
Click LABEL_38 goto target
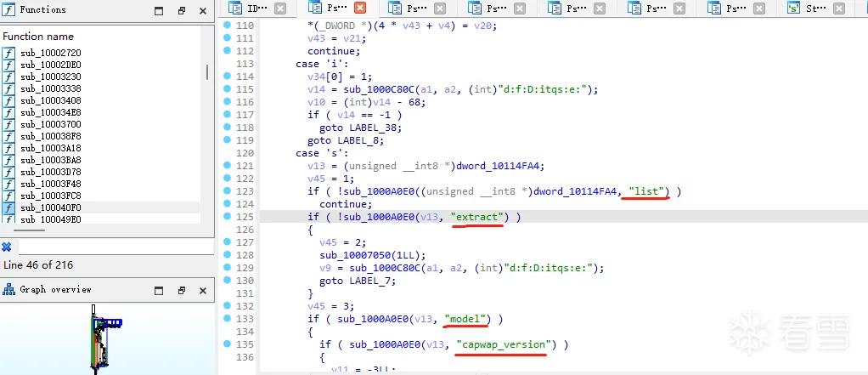click(375, 128)
